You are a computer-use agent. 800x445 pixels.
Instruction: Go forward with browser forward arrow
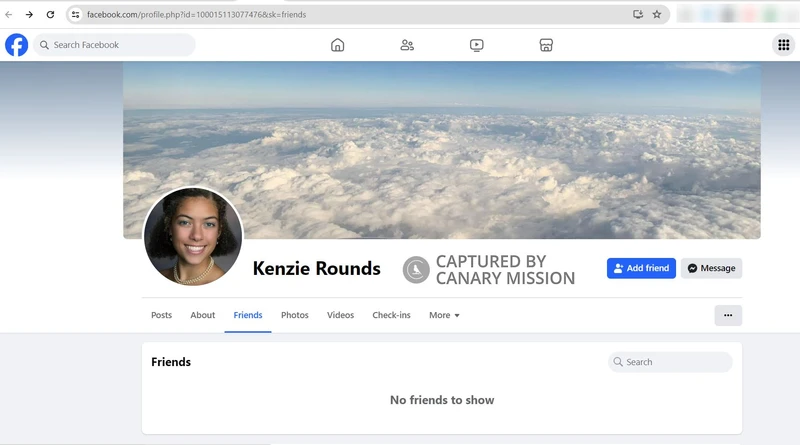click(x=29, y=14)
